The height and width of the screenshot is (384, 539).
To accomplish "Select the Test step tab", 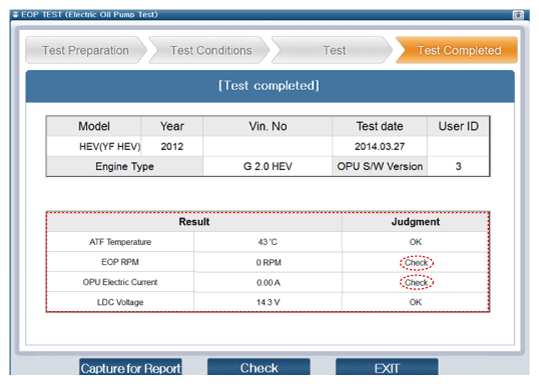I will [x=333, y=50].
